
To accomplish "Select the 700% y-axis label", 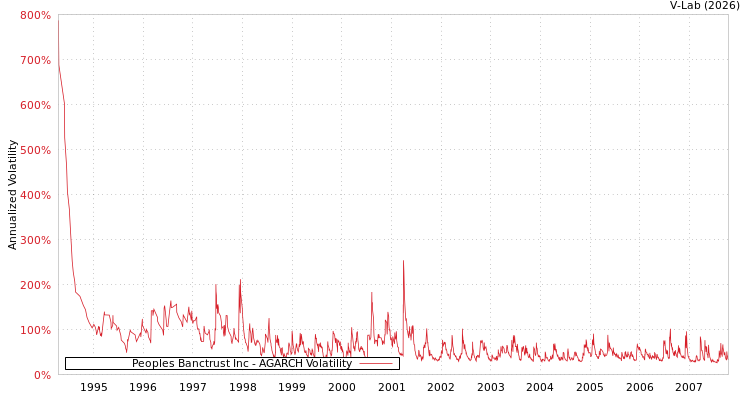I will click(35, 60).
